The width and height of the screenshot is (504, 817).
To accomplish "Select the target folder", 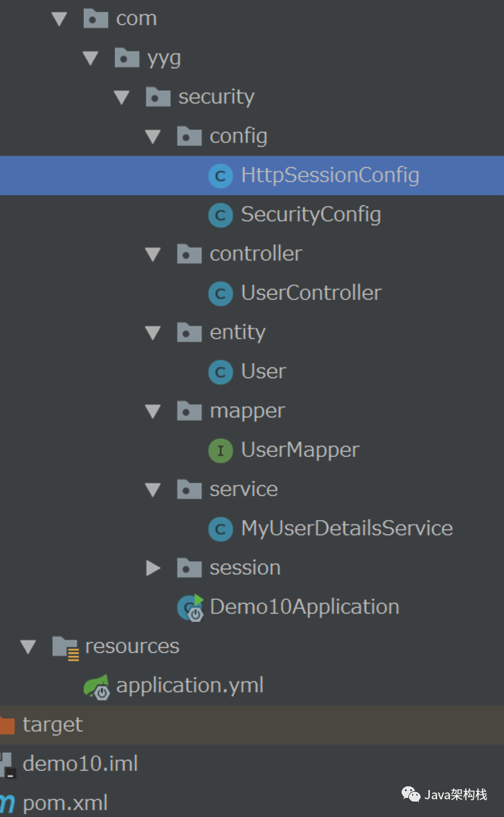I will pos(52,724).
